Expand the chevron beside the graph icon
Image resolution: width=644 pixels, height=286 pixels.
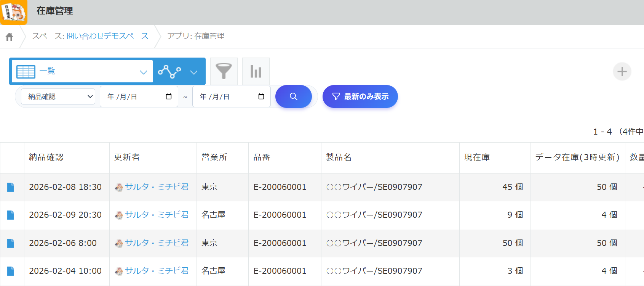[x=194, y=72]
